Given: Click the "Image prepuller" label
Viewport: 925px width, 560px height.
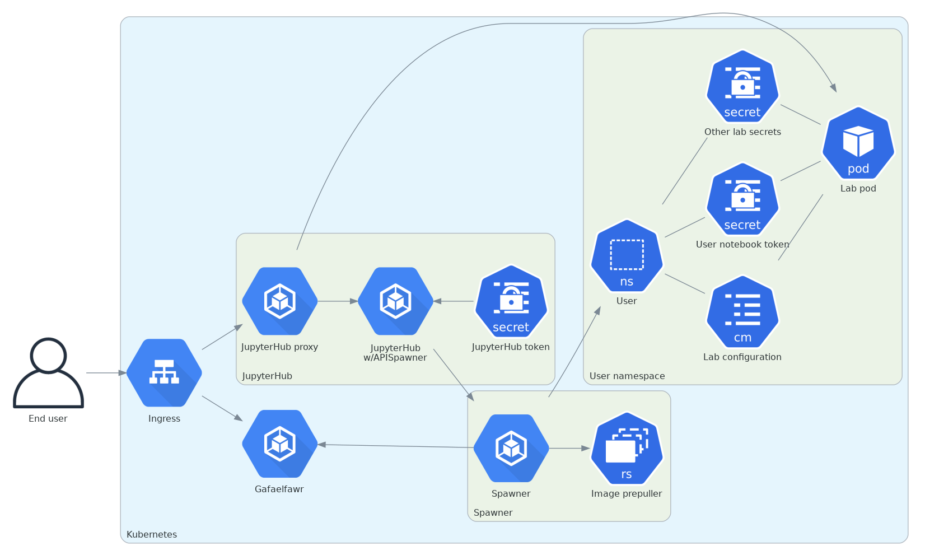Looking at the screenshot, I should click(x=627, y=494).
